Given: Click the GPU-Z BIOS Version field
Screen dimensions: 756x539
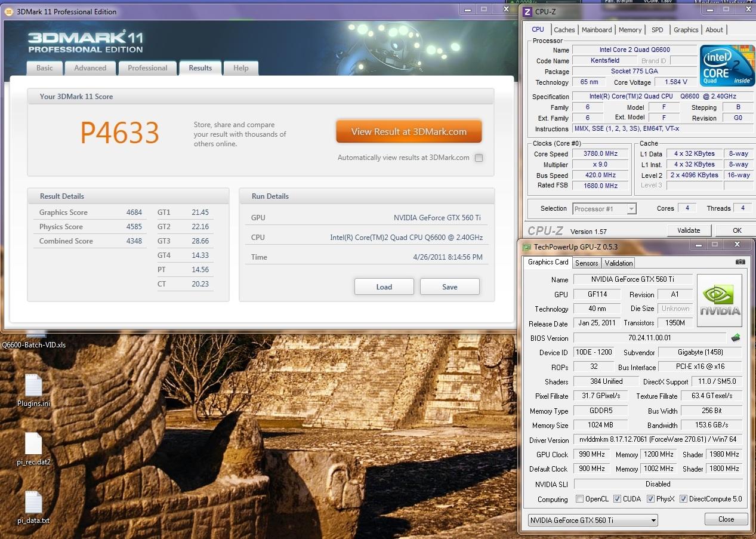Looking at the screenshot, I should (x=650, y=338).
